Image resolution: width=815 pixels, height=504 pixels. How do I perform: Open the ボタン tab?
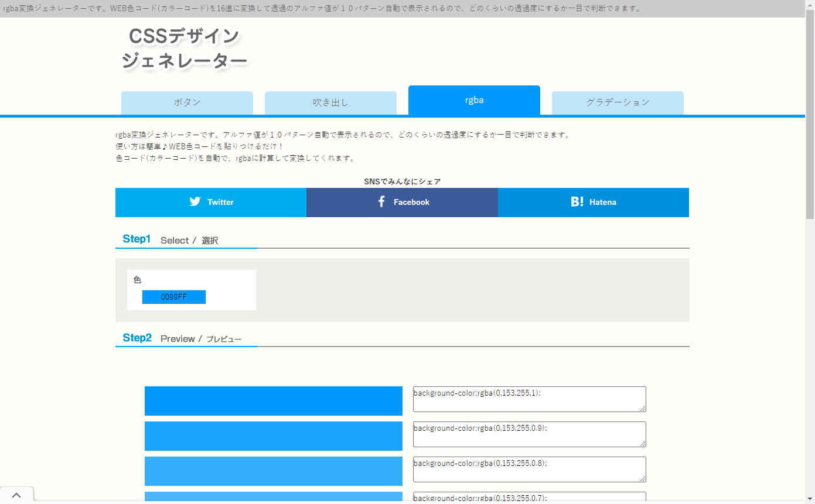[x=187, y=102]
